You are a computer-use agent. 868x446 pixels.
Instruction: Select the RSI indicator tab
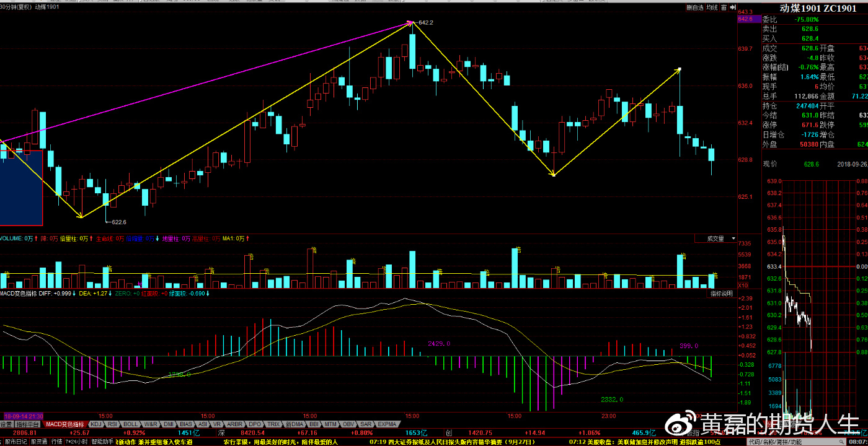(112, 424)
